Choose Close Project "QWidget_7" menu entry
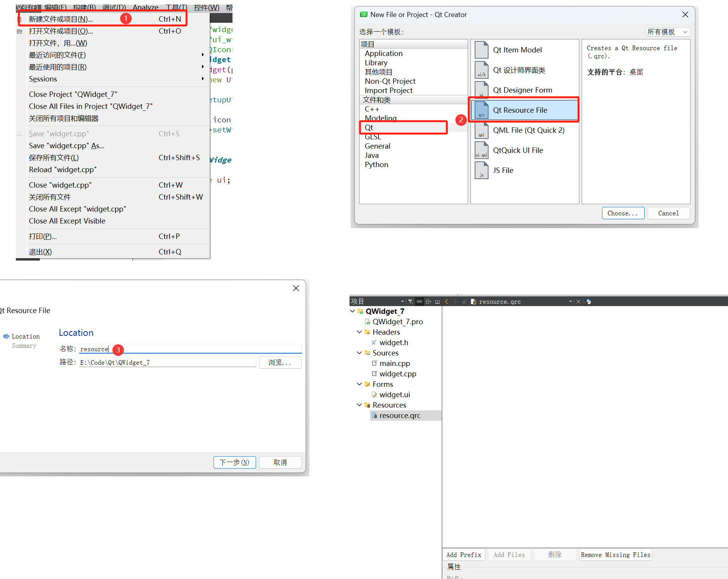The width and height of the screenshot is (728, 579). 113,94
